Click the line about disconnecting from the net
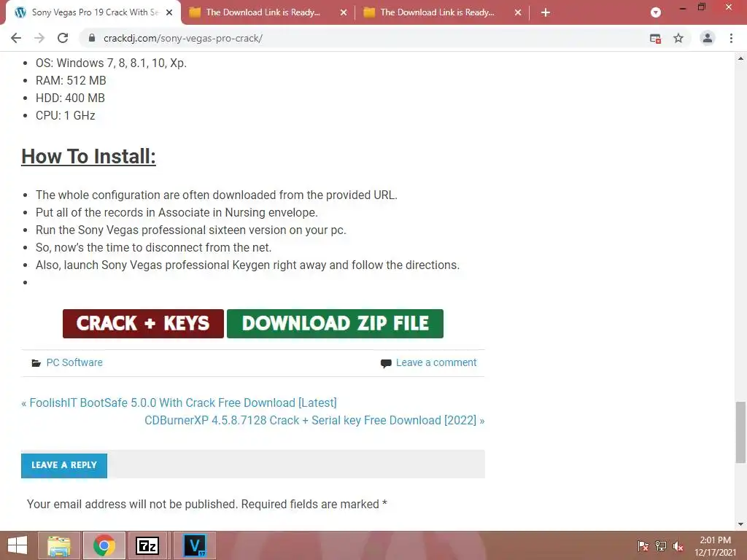The image size is (747, 560). (153, 248)
